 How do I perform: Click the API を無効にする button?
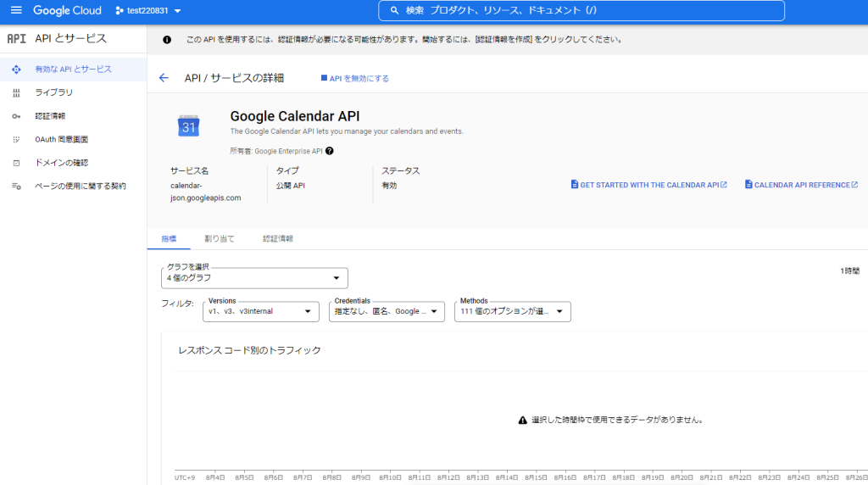point(354,78)
